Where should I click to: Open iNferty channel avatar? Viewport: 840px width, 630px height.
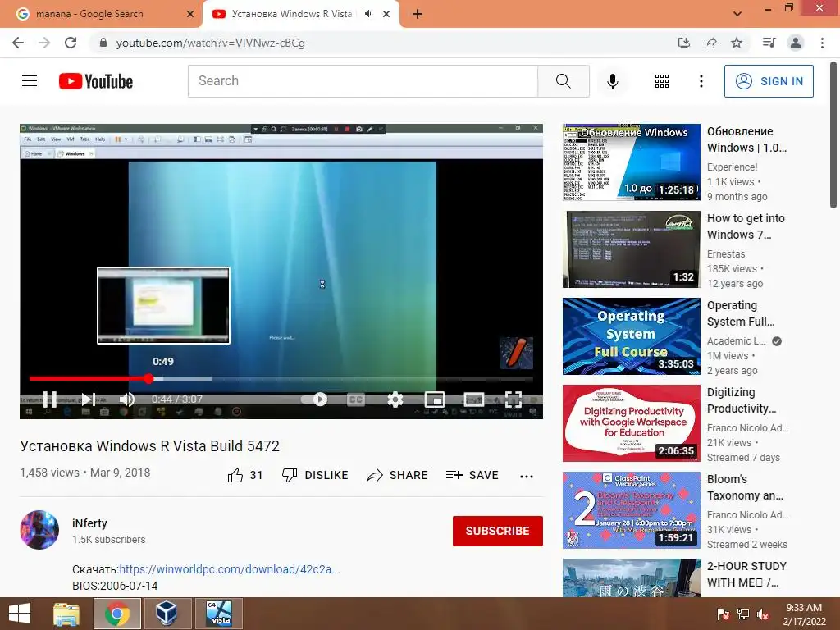click(39, 530)
